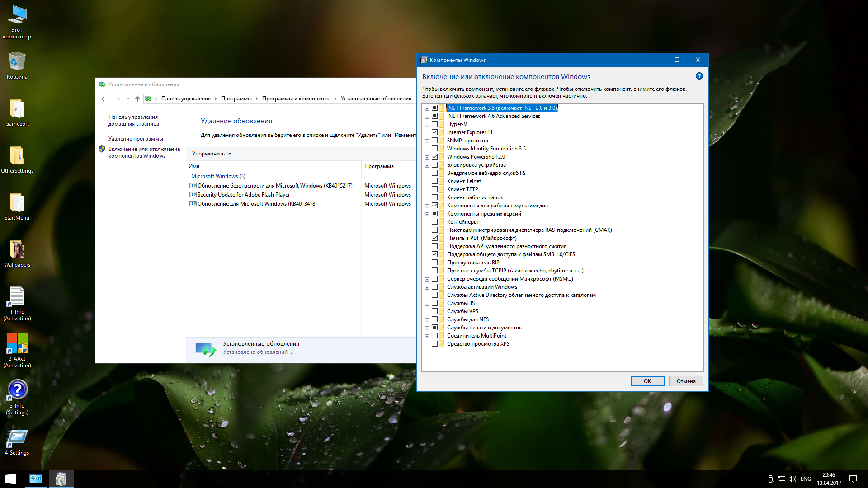The image size is (868, 488).
Task: Expand the Windows PowerShell 2.0 node
Action: click(x=427, y=157)
